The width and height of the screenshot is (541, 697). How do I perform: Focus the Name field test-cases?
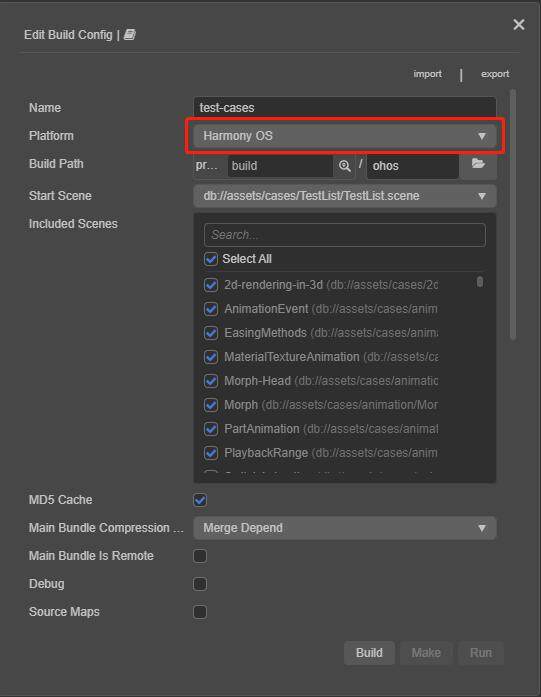345,108
